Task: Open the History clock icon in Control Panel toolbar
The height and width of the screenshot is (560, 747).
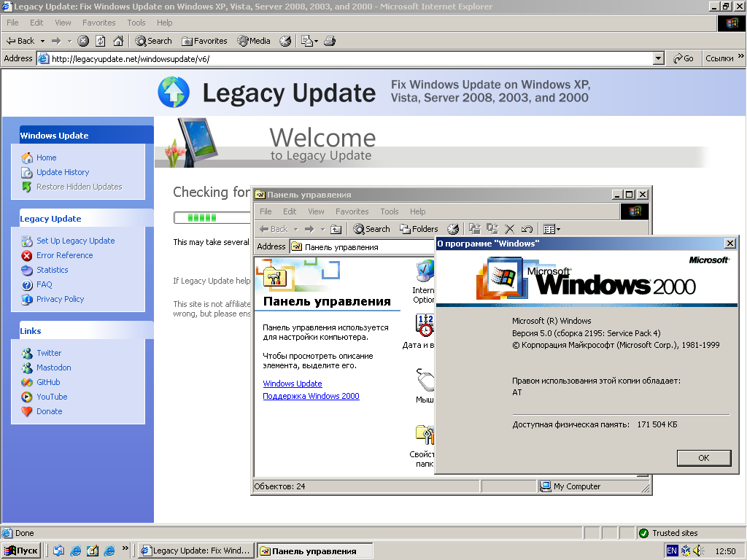Action: point(453,228)
